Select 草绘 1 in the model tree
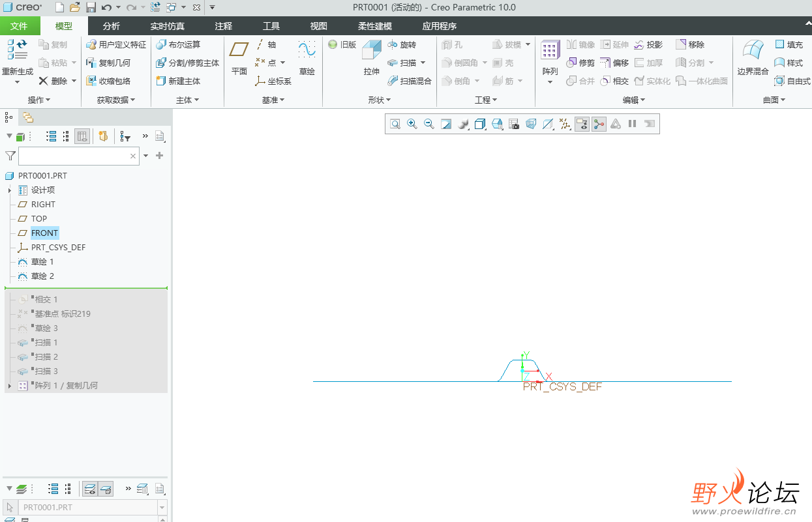Viewport: 812px width, 522px height. pos(42,262)
